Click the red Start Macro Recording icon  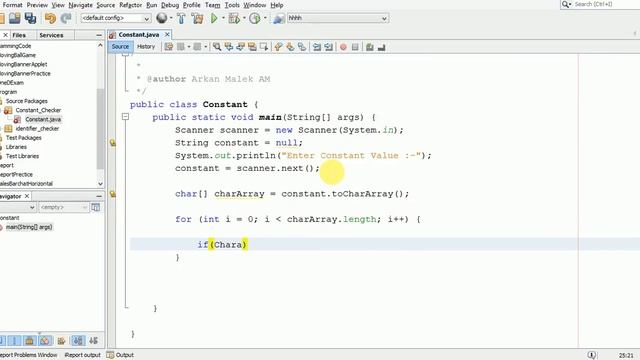[343, 47]
